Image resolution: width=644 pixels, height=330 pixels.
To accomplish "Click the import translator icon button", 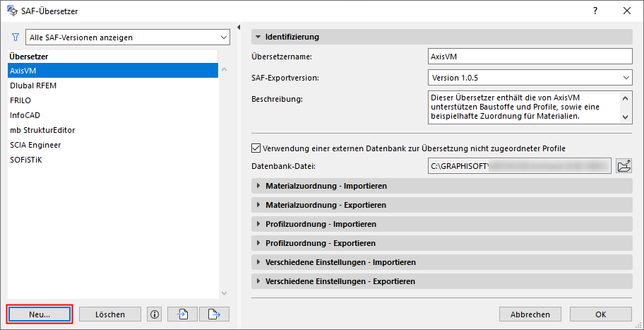I will 183,314.
